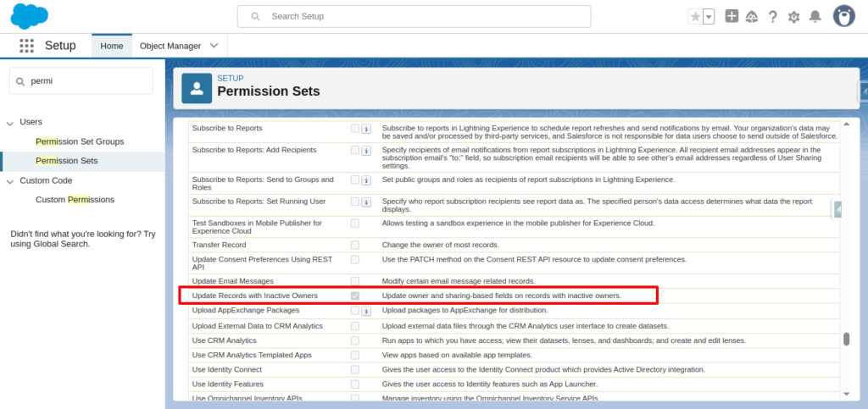
Task: Open the favorites list dropdown arrow
Action: coord(709,17)
